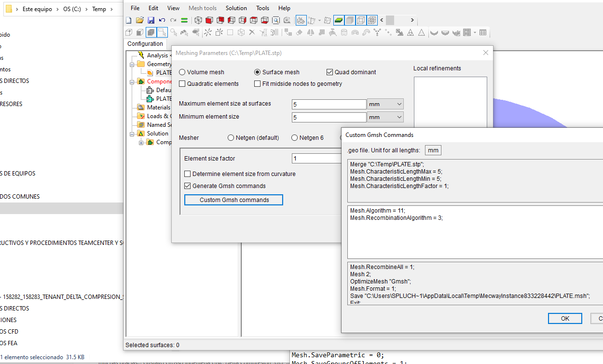Toggle the mesh-lines cube display icon
Viewport: 603px width, 364px height.
click(x=372, y=20)
